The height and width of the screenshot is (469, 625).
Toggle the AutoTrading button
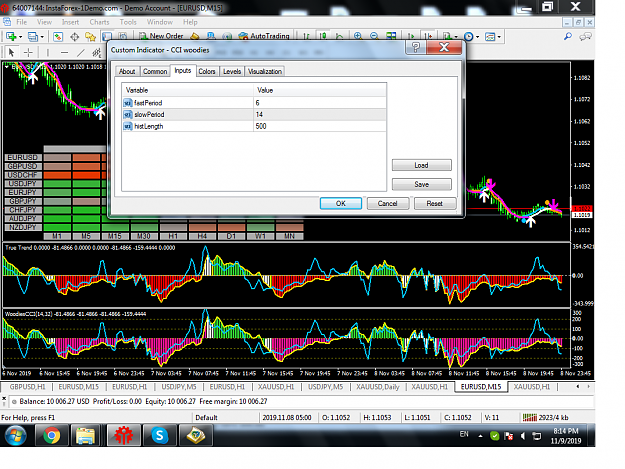coord(264,36)
